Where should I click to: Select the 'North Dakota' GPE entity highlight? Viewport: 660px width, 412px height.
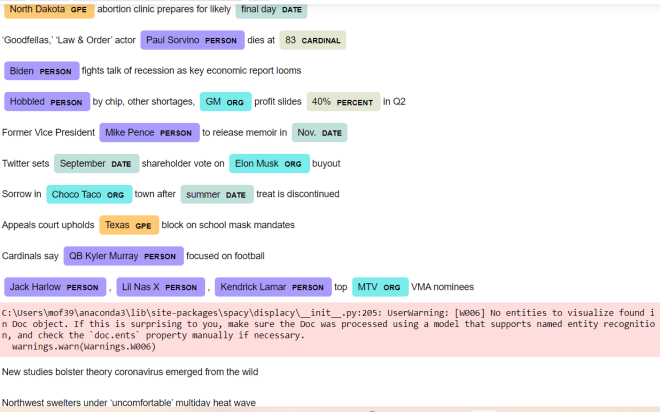[x=49, y=9]
